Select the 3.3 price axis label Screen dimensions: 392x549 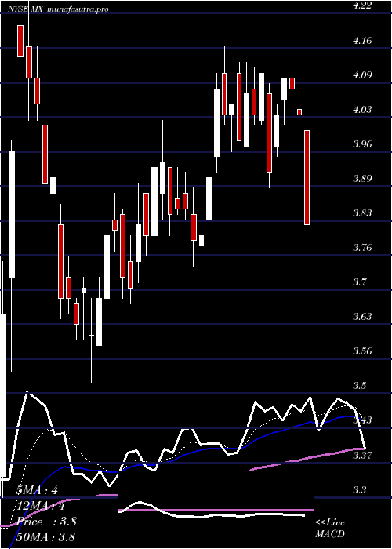[360, 489]
